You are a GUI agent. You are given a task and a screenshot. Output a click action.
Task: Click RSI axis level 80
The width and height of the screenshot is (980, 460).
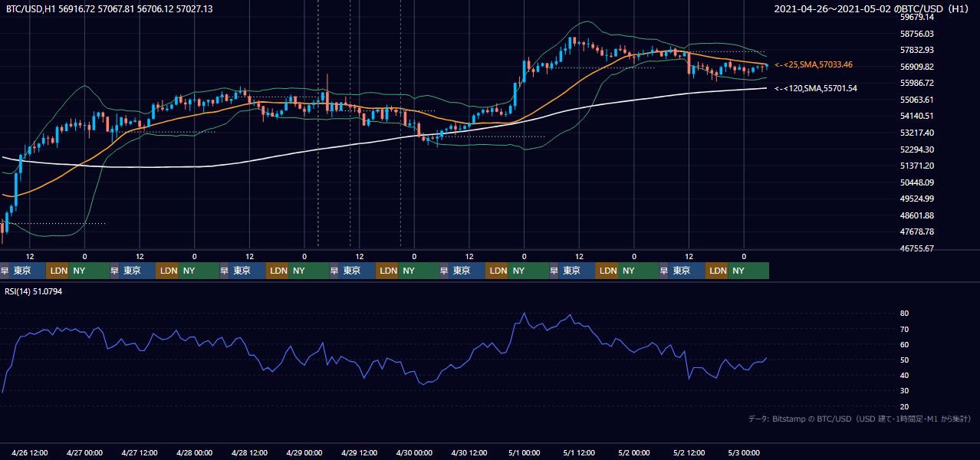tap(905, 314)
